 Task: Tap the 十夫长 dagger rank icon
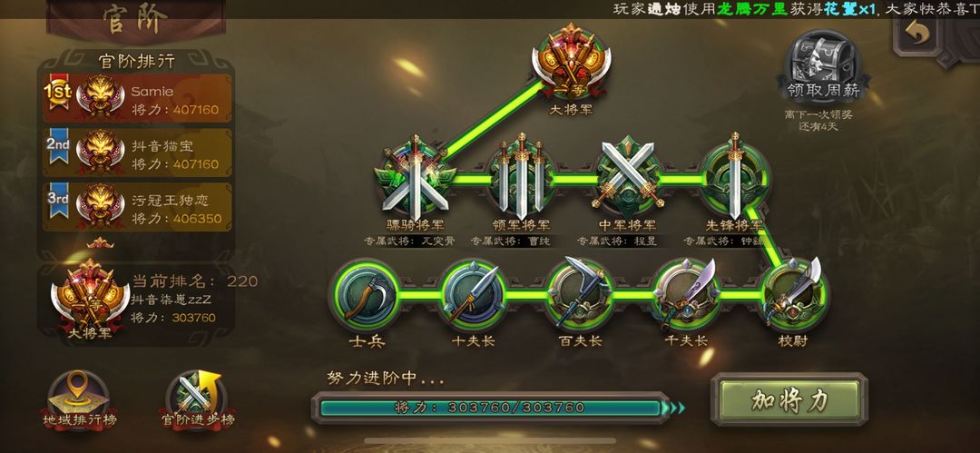coord(473,295)
